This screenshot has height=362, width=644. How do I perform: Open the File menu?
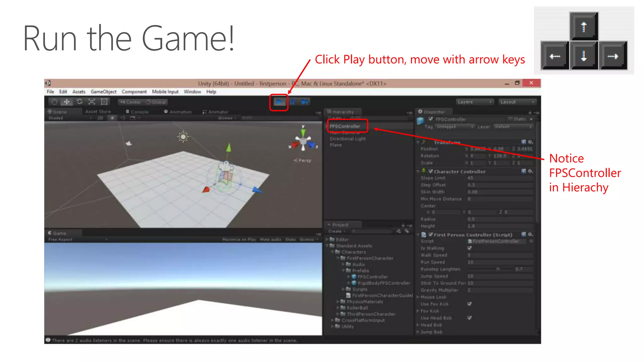click(x=50, y=92)
